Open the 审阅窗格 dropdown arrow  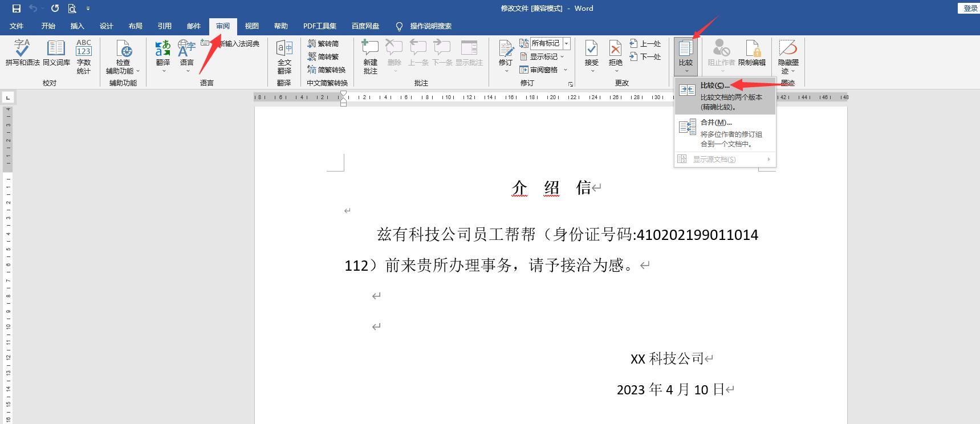click(x=566, y=70)
